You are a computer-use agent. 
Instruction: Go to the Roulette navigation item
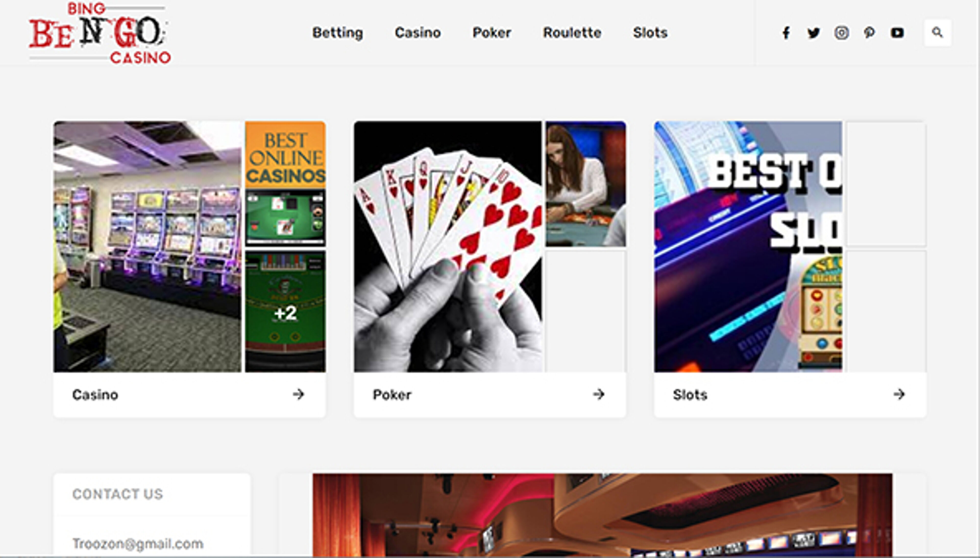coord(572,33)
